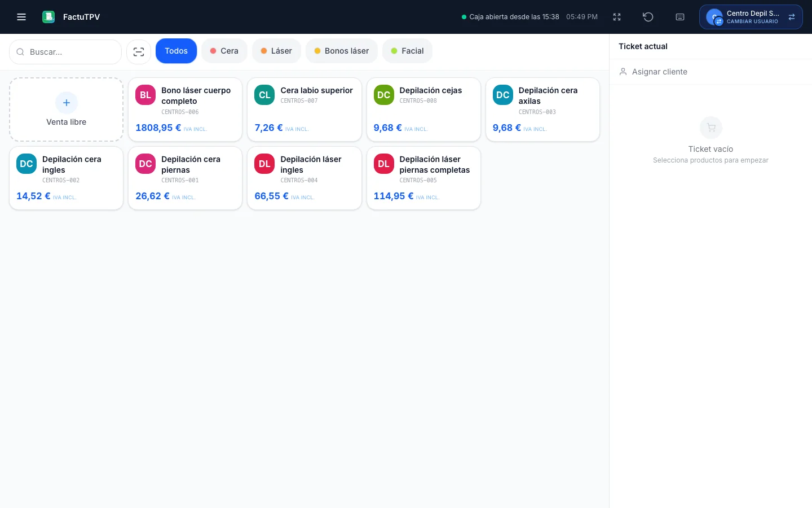Click the refresh/reload icon in header
This screenshot has width=812, height=508.
click(648, 17)
